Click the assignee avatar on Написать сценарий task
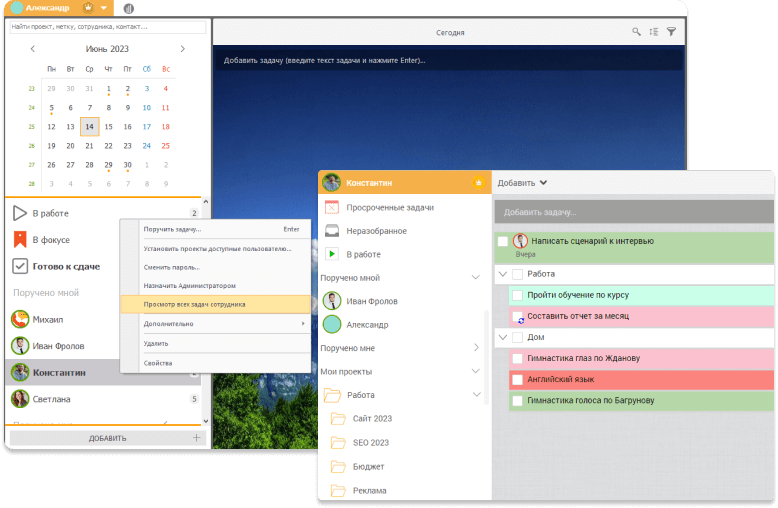This screenshot has height=508, width=778. pos(520,241)
